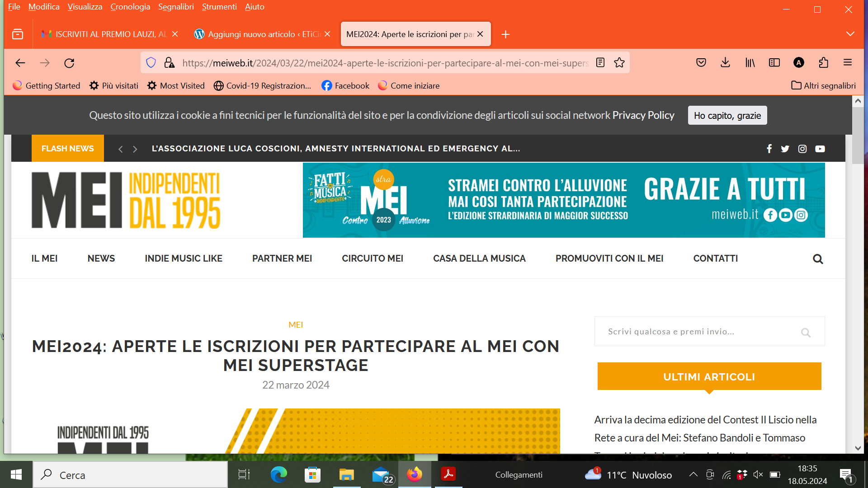Image resolution: width=868 pixels, height=488 pixels.
Task: Open CONTATTI page
Action: click(716, 258)
